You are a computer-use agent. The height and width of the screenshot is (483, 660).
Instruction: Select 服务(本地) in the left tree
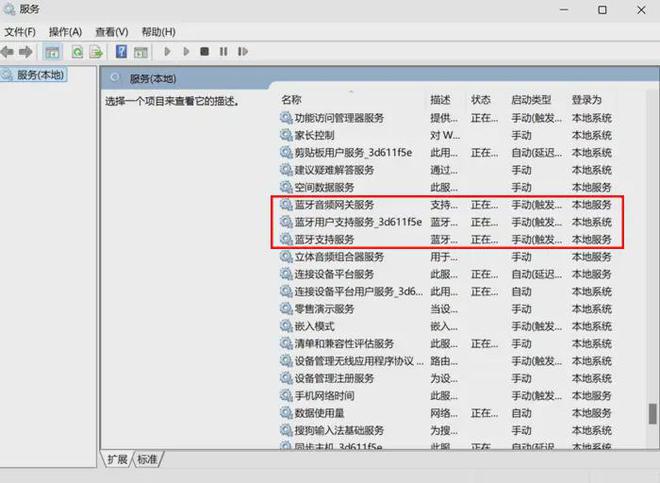(34, 75)
